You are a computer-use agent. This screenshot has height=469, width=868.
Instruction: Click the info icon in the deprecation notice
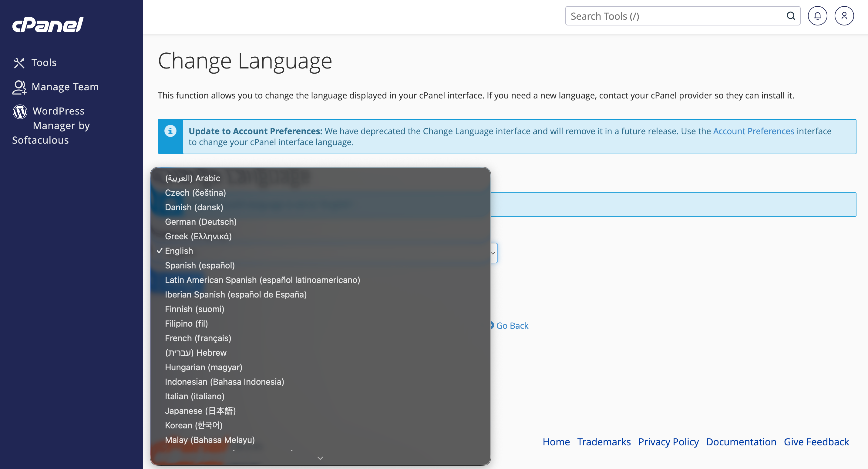click(x=170, y=131)
